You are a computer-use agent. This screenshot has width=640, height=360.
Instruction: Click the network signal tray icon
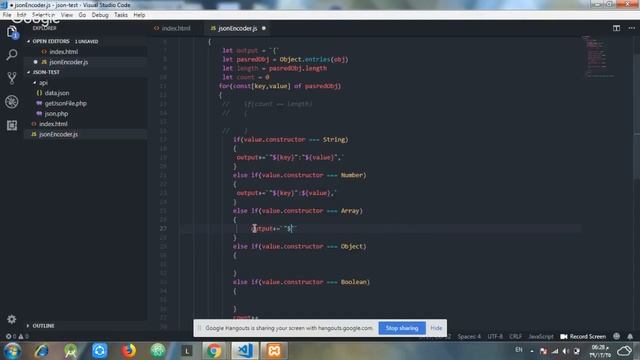pyautogui.click(x=555, y=351)
